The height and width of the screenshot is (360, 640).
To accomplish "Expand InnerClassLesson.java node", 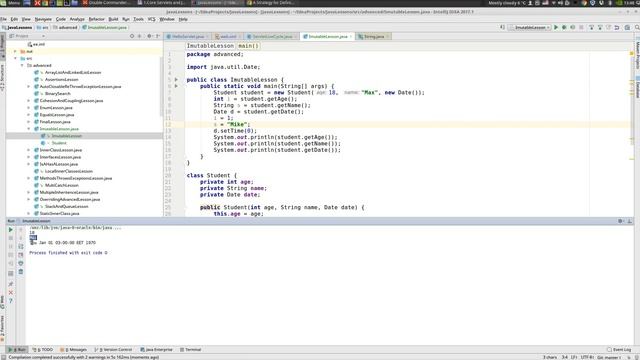I will click(29, 150).
